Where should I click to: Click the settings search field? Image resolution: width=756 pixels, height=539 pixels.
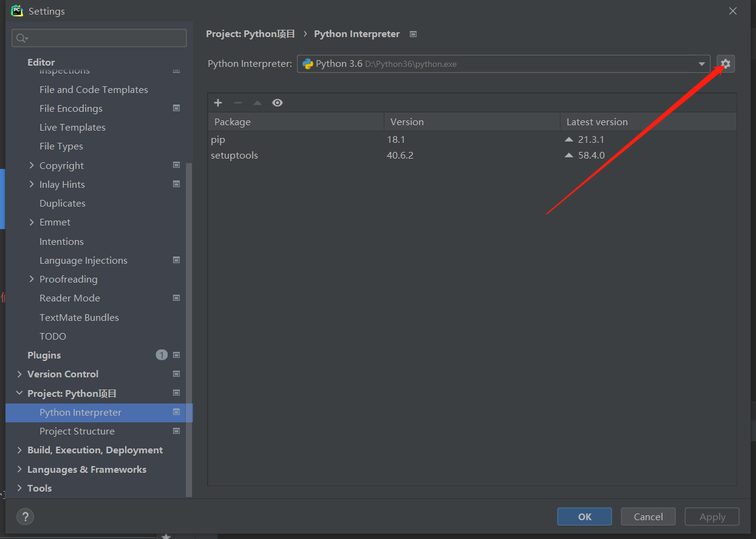pos(99,38)
